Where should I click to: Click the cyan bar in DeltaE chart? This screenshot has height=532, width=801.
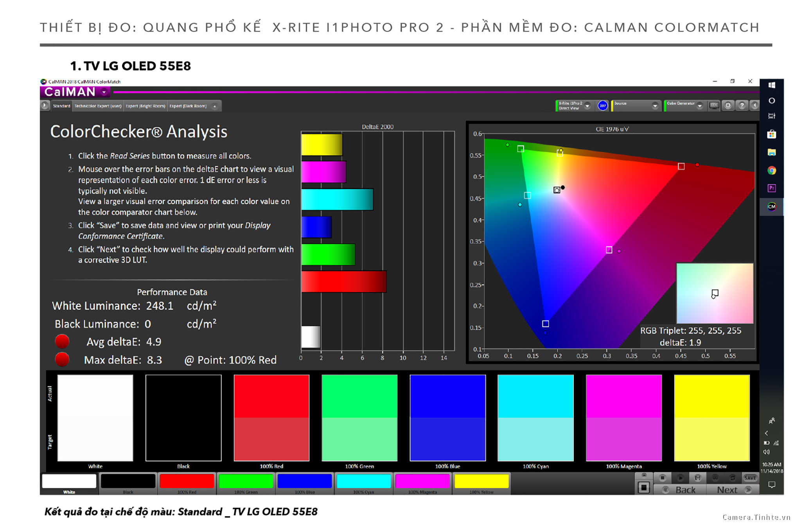pyautogui.click(x=337, y=199)
